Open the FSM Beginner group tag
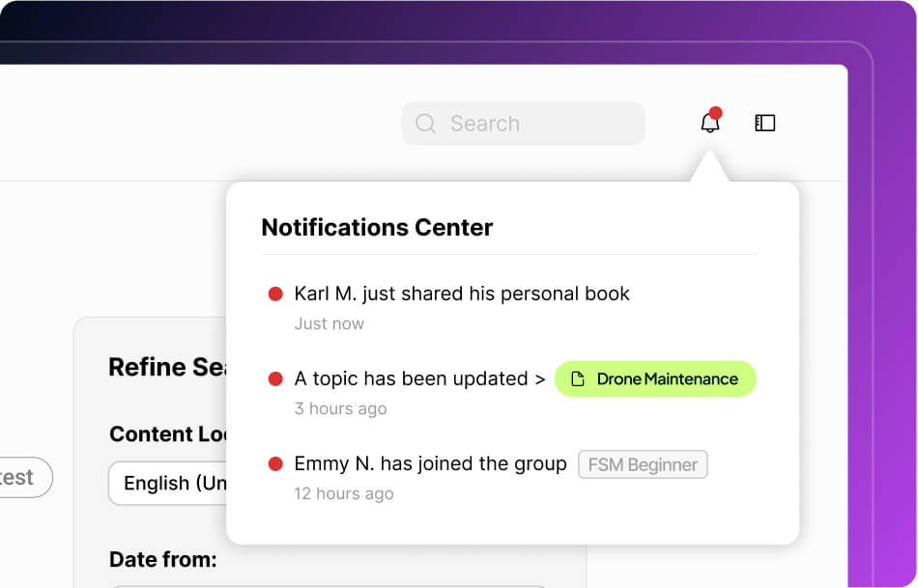The image size is (918, 588). tap(643, 464)
